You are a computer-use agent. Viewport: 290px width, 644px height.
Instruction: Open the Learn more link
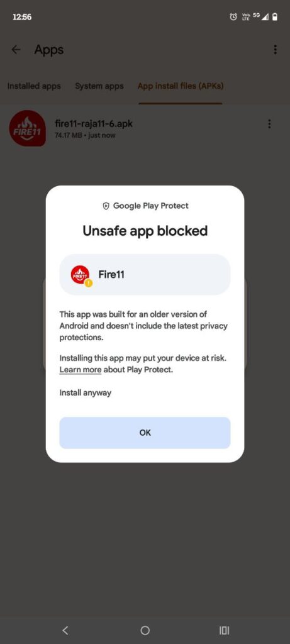pyautogui.click(x=81, y=370)
